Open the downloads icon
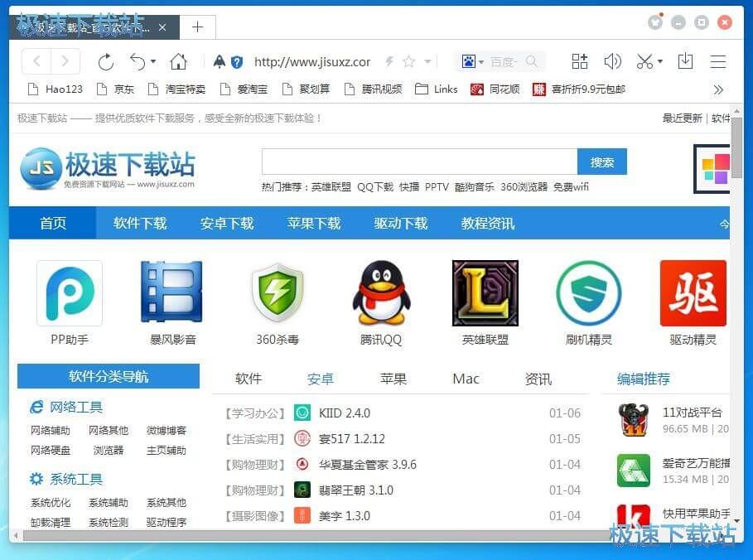Viewport: 753px width, 560px height. (685, 61)
